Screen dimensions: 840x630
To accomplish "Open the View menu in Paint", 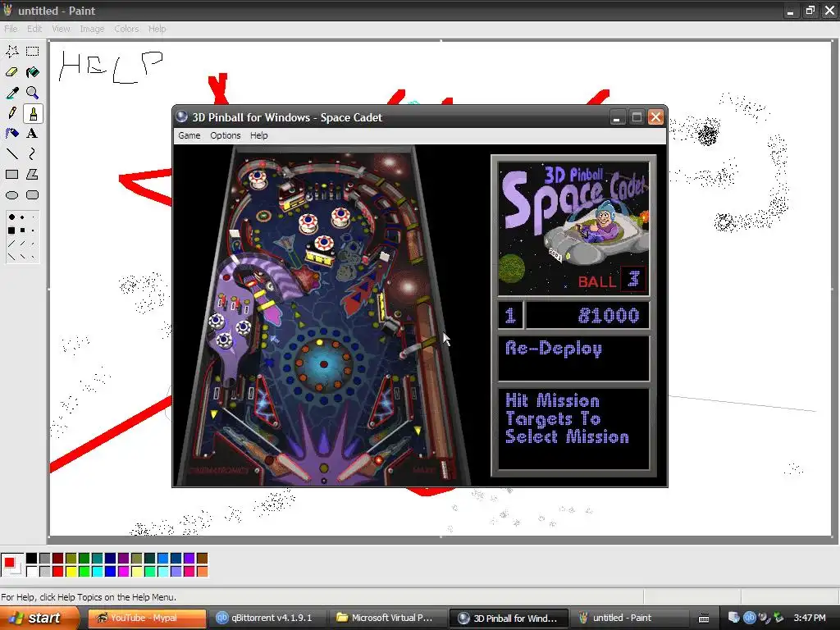I will tap(61, 29).
